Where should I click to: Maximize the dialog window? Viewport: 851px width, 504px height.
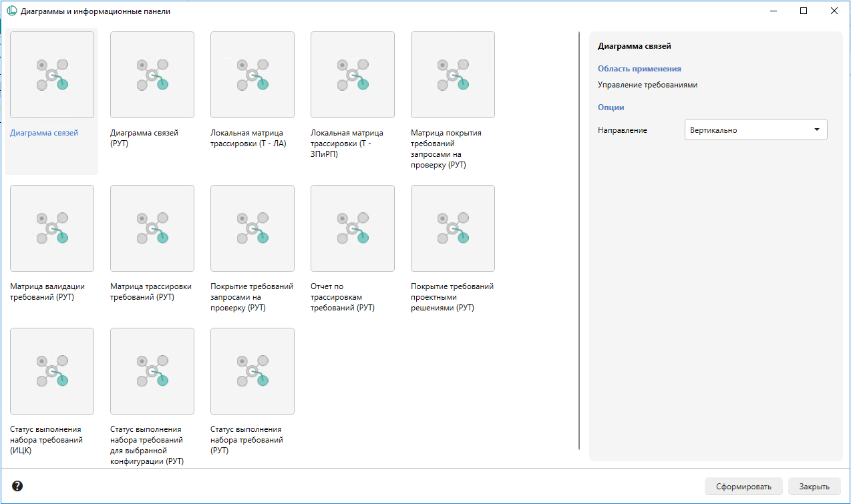coord(804,11)
